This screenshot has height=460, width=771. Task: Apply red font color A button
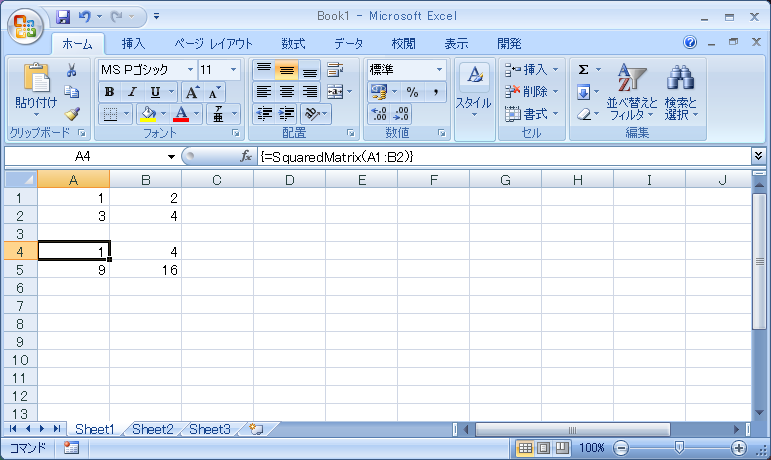coord(181,114)
